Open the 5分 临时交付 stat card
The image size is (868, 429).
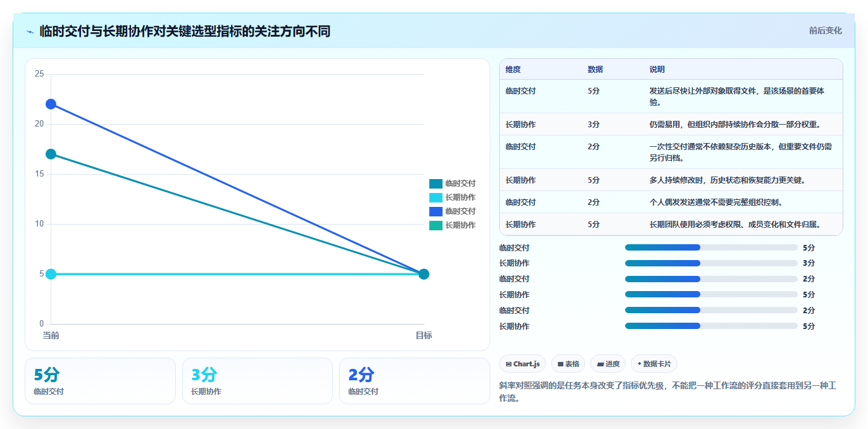pyautogui.click(x=100, y=381)
